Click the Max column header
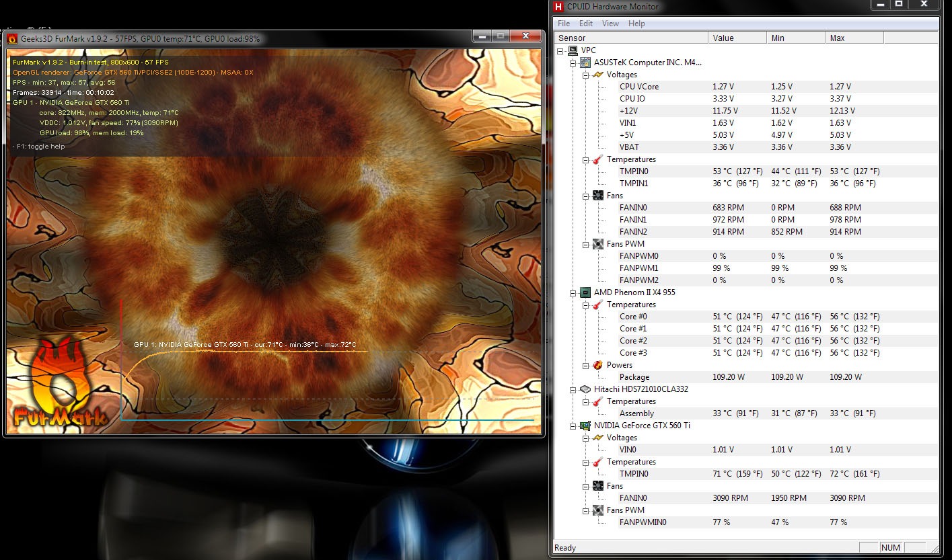The image size is (952, 560). 854,38
